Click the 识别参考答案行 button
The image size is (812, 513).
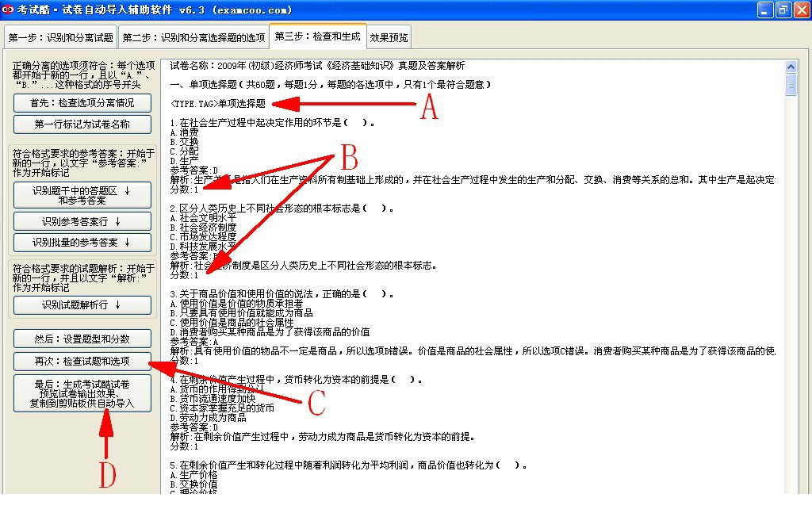point(82,221)
